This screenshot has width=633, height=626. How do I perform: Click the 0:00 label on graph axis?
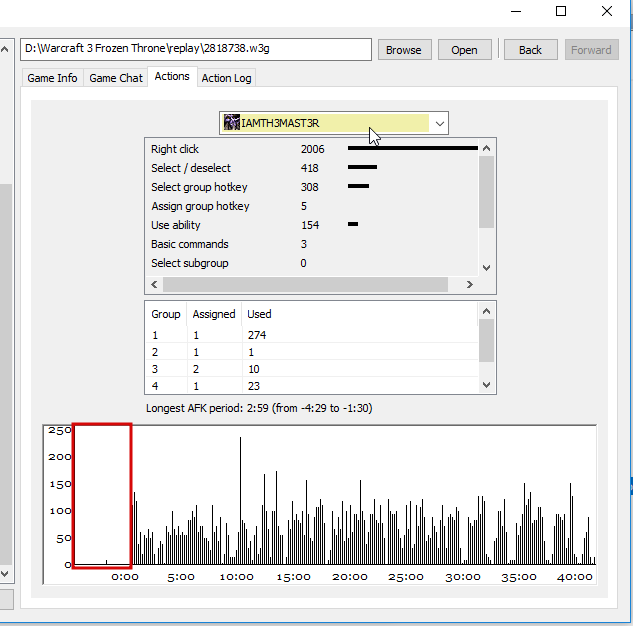pos(125,577)
